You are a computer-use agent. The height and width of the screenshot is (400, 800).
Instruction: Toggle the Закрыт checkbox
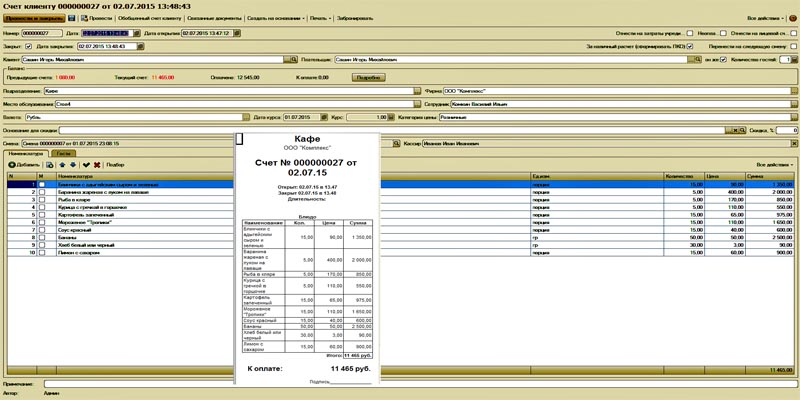click(x=28, y=46)
